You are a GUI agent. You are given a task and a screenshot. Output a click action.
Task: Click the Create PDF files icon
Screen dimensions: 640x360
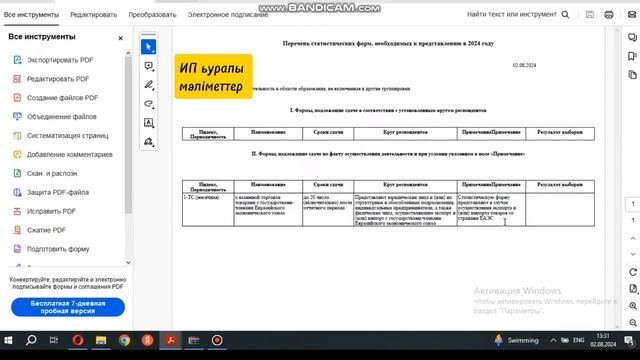tap(17, 98)
